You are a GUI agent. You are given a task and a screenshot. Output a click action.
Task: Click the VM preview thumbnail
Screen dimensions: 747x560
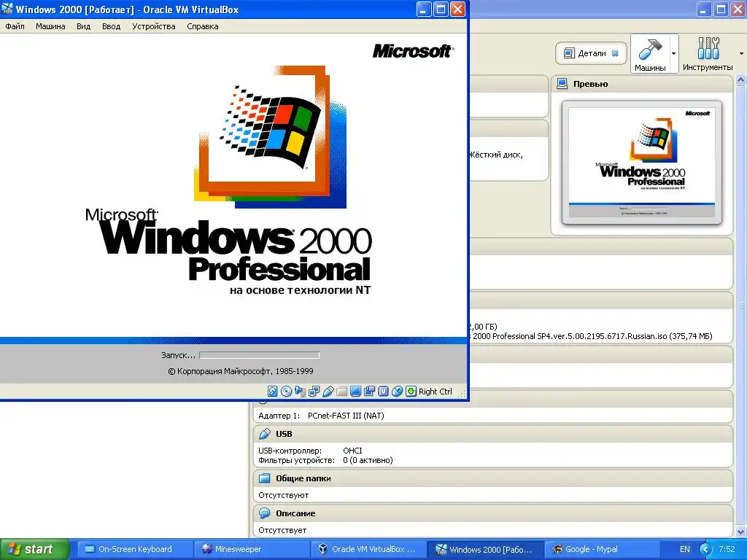[642, 163]
